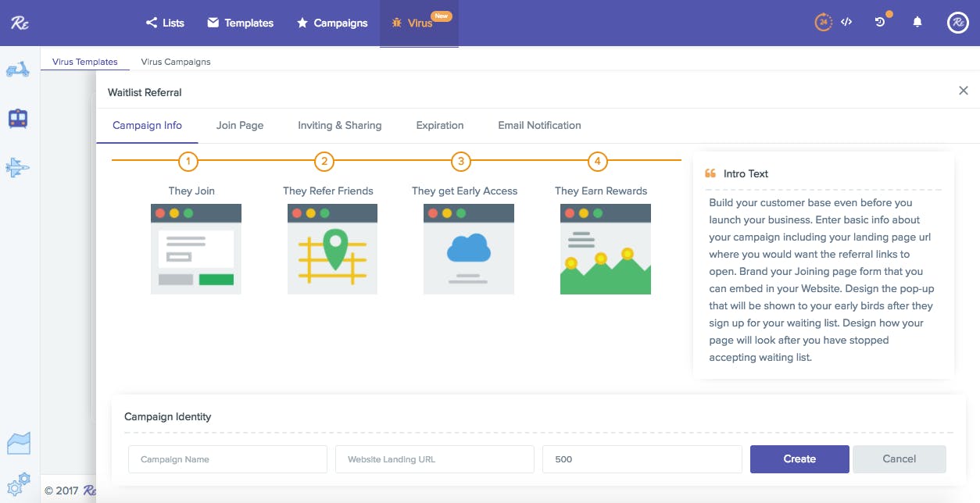This screenshot has width=980, height=503.
Task: Open the code embed icon
Action: [x=846, y=22]
